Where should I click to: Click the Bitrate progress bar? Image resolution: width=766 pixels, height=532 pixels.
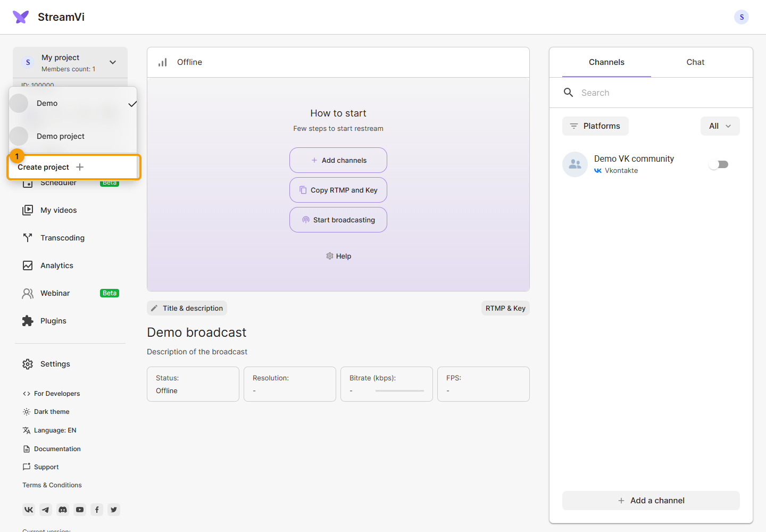[x=399, y=391]
